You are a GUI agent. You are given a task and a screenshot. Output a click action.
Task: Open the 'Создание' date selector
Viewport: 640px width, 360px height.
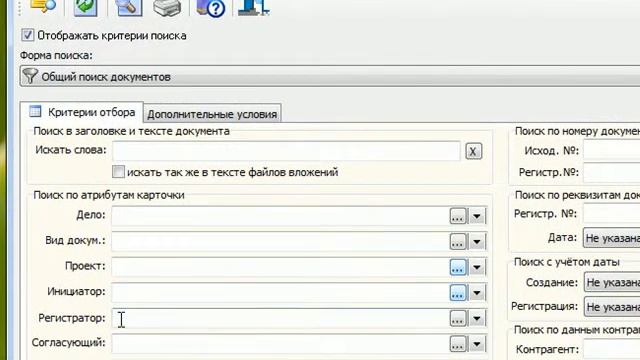[612, 282]
